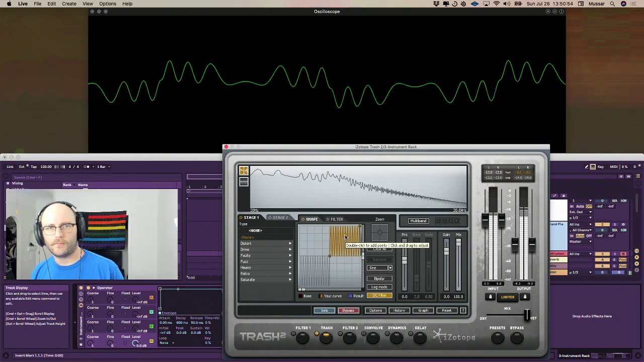Image resolution: width=644 pixels, height=362 pixels.
Task: Click the Tap tempo button in Live
Action: pos(34,166)
